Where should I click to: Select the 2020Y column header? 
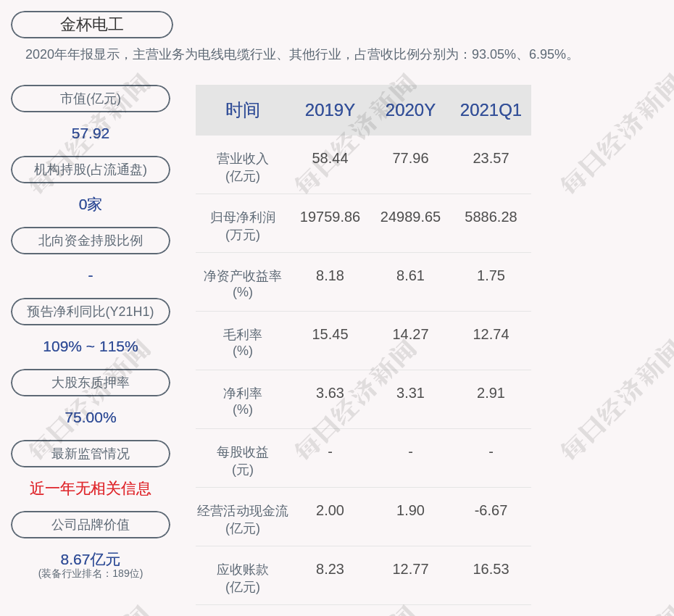410,110
